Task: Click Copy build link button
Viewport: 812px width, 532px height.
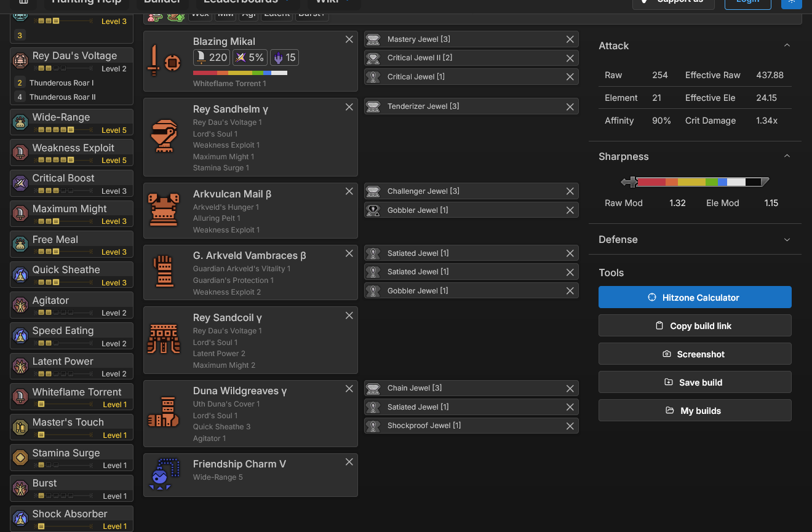Action: 695,325
